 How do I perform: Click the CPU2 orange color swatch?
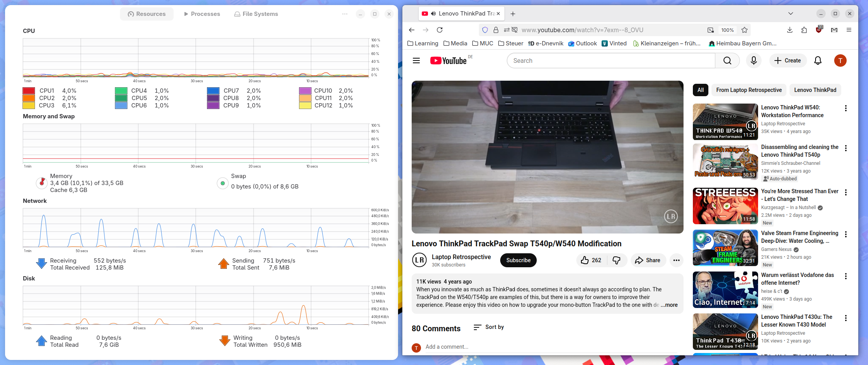29,98
